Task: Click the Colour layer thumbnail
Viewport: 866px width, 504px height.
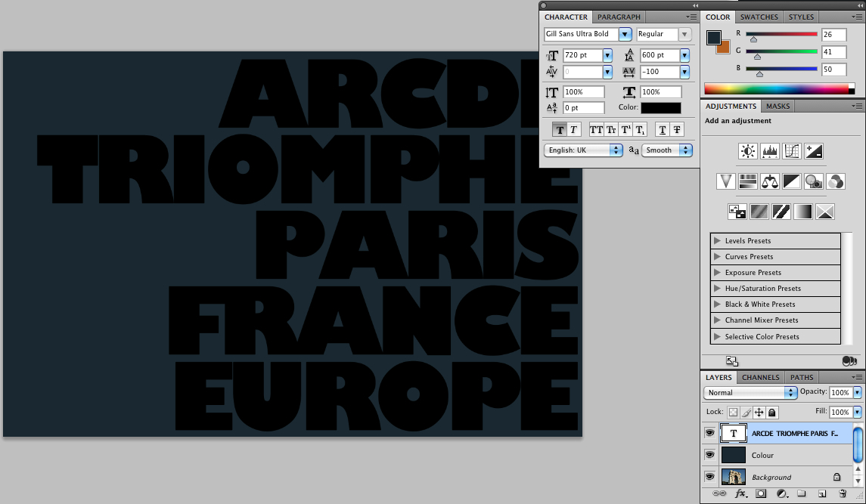Action: tap(734, 455)
